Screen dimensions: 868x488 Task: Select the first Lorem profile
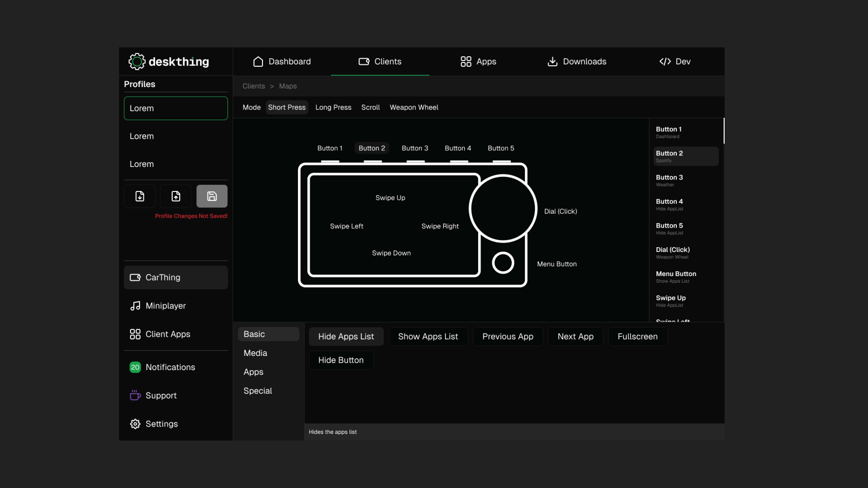pyautogui.click(x=176, y=108)
